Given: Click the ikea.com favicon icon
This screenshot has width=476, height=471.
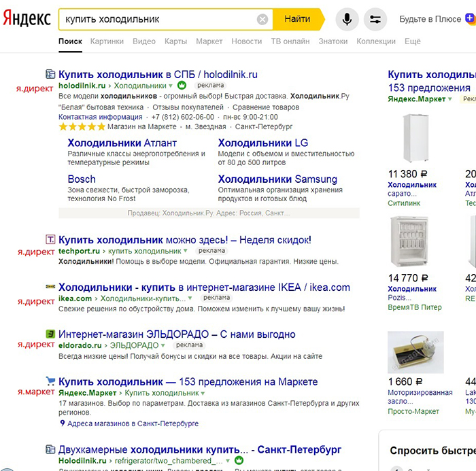Looking at the screenshot, I should pos(50,286).
